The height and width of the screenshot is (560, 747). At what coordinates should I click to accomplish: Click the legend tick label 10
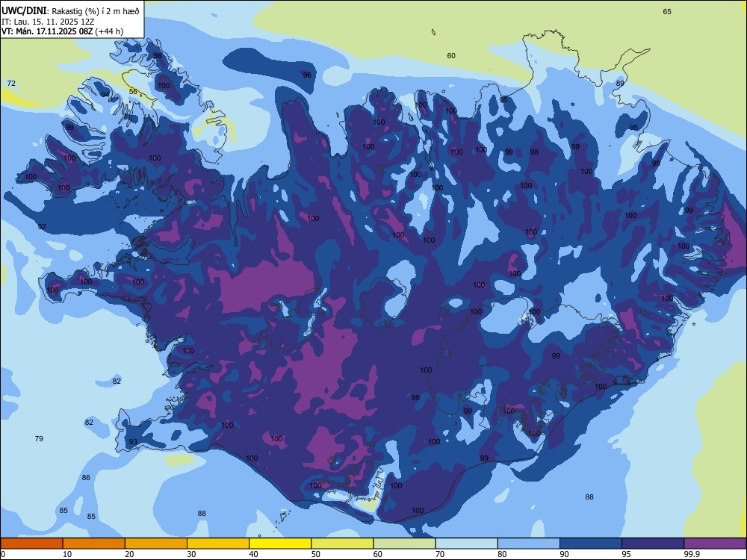pyautogui.click(x=67, y=554)
